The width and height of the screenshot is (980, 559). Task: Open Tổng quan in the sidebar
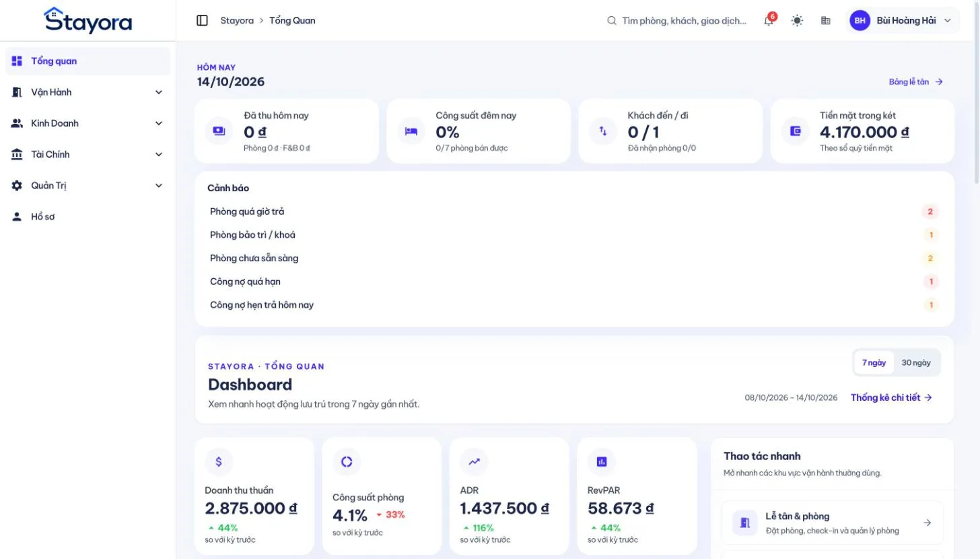click(x=87, y=61)
